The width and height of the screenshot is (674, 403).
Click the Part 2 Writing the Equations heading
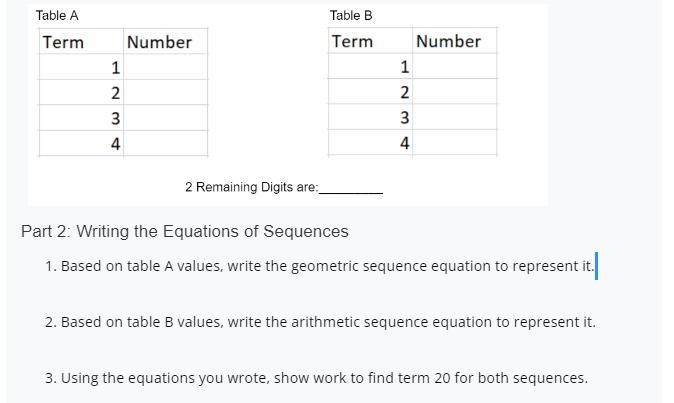(x=184, y=231)
